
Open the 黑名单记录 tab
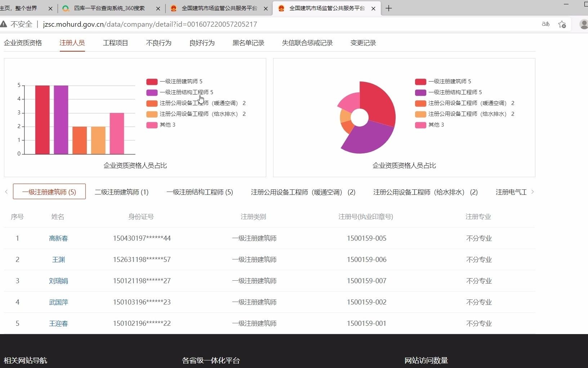[x=248, y=43]
